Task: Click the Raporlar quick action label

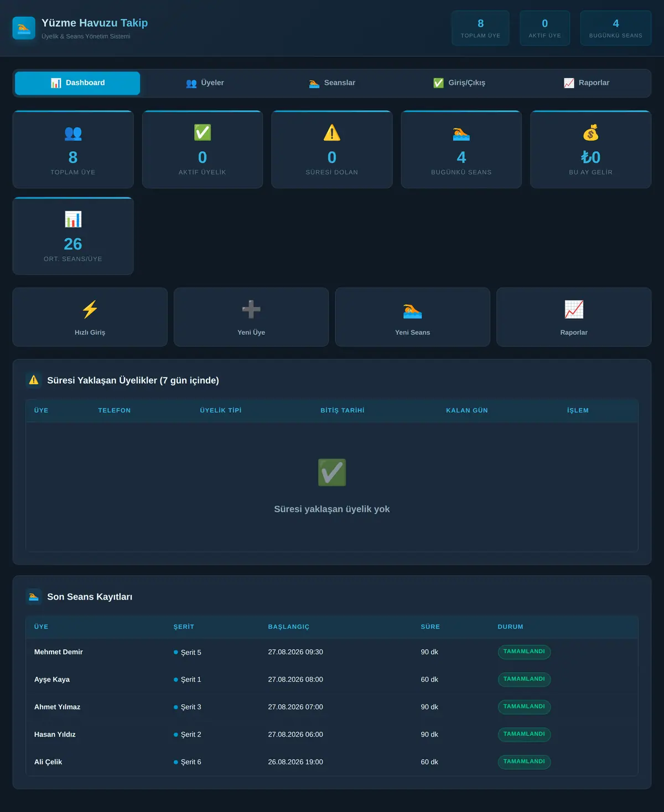Action: click(574, 333)
